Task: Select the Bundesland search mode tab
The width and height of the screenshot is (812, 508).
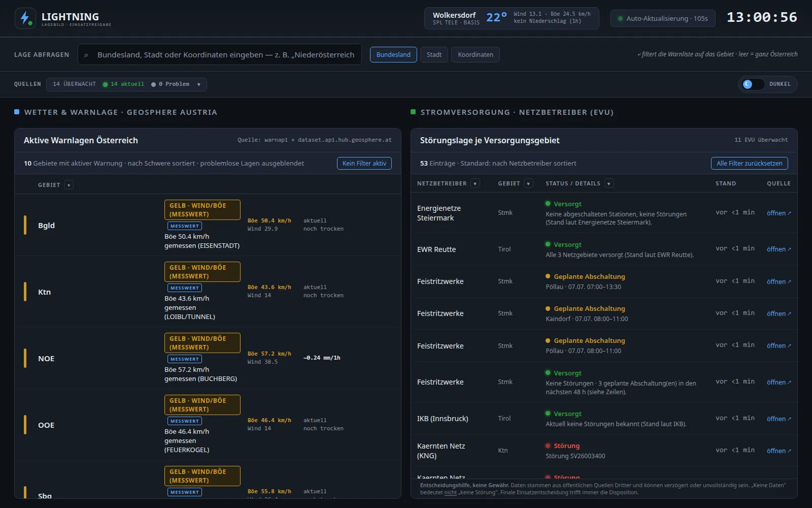Action: [393, 54]
